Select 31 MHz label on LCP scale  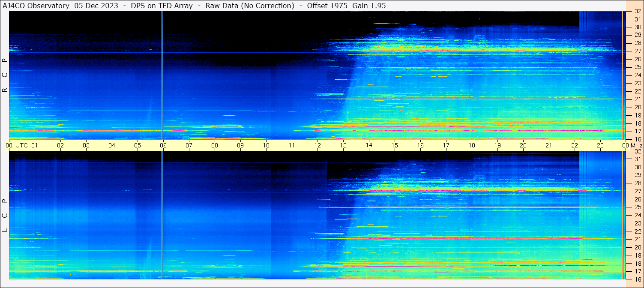(637, 159)
